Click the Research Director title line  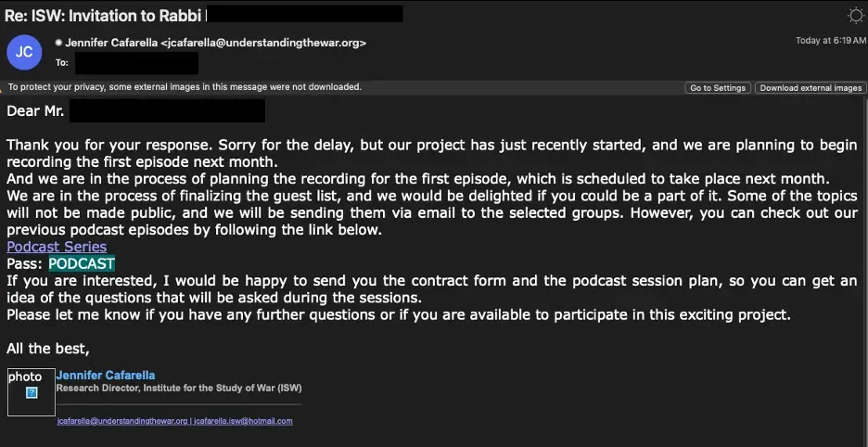[x=178, y=389]
